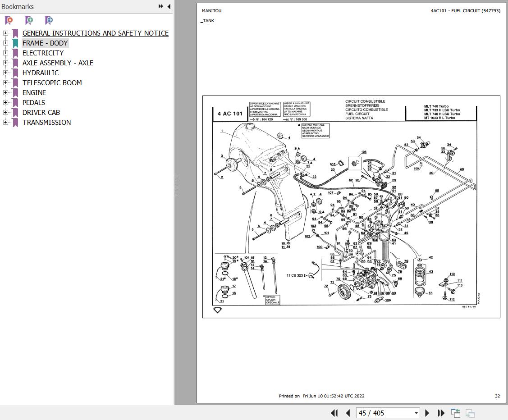
Task: Open GENERAL INSTRUCTIONS AND SAFETY NOTICE
Action: 95,33
